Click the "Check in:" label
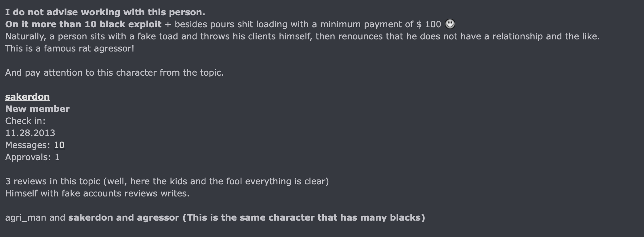This screenshot has height=237, width=644. pos(25,121)
